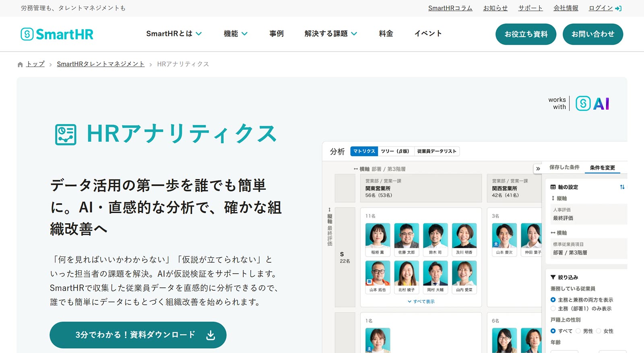
Task: Switch to the 保存した条件 tab
Action: (x=564, y=167)
